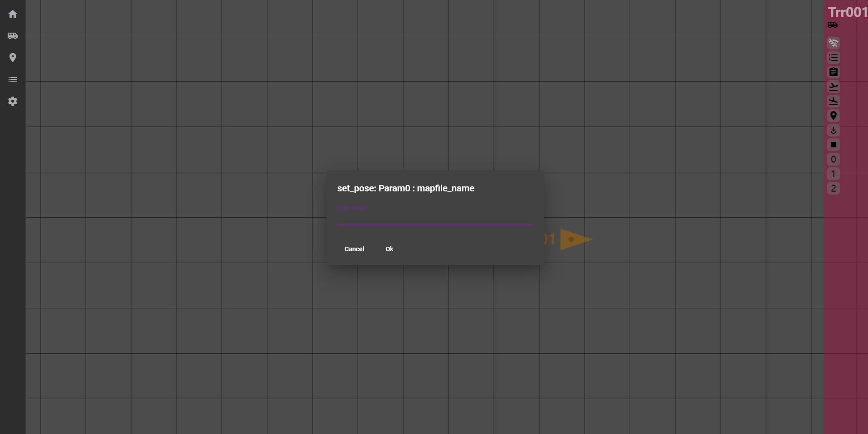
Task: Click the 0 button in Trr001 panel
Action: tap(834, 159)
